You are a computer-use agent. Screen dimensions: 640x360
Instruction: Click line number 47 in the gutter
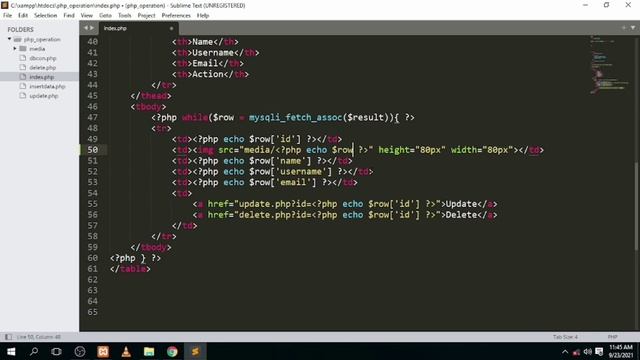93,118
